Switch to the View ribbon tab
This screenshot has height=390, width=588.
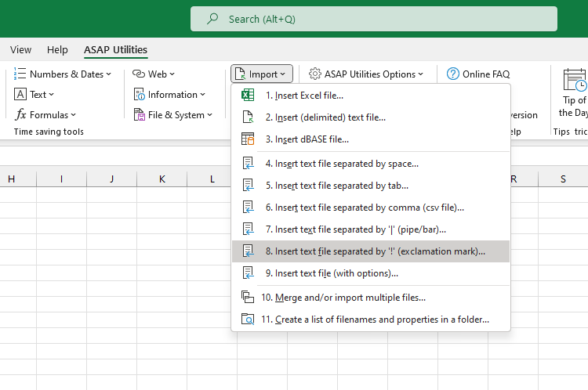(20, 49)
